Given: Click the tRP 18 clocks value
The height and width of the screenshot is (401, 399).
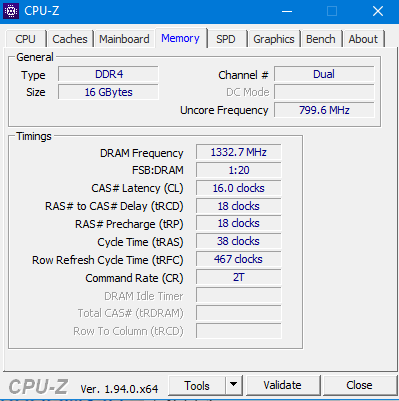Looking at the screenshot, I should [x=239, y=223].
